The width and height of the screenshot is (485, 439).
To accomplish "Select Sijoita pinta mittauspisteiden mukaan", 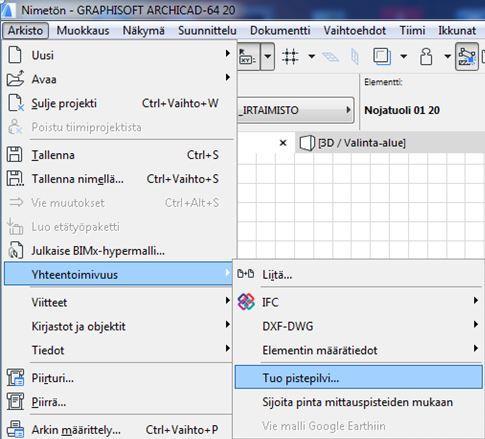I will click(359, 402).
